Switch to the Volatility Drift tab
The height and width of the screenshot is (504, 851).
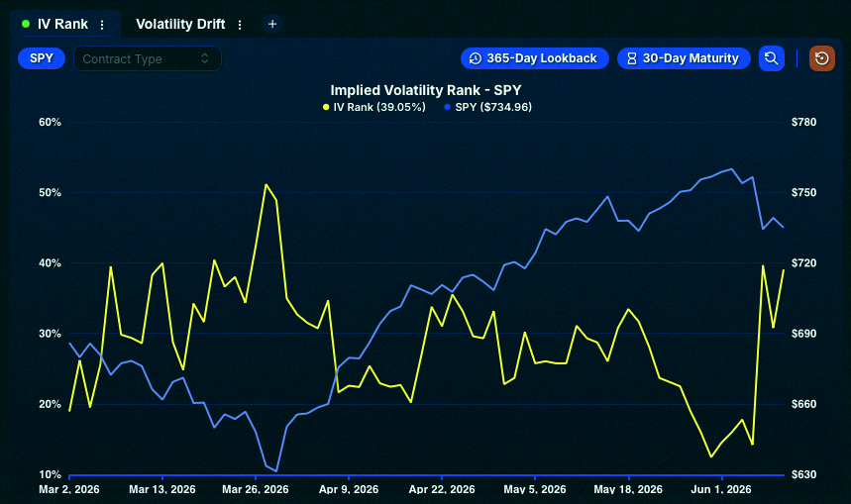coord(180,25)
